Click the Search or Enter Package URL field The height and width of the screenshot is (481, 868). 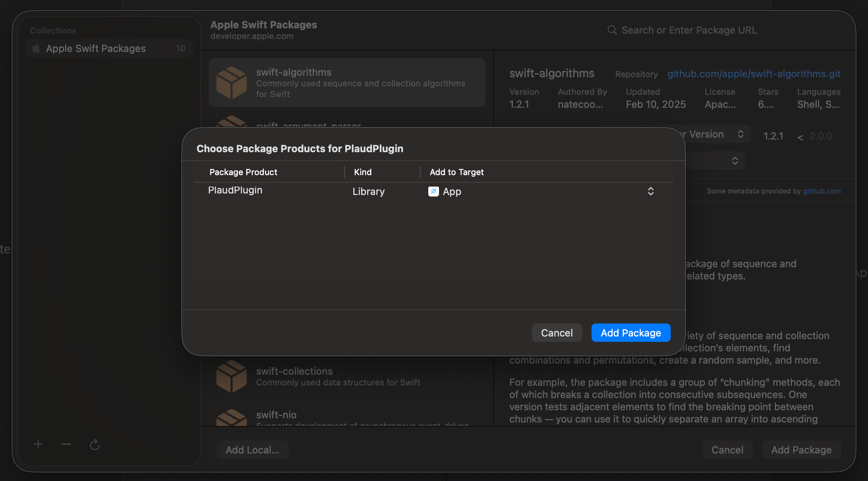[x=725, y=30]
